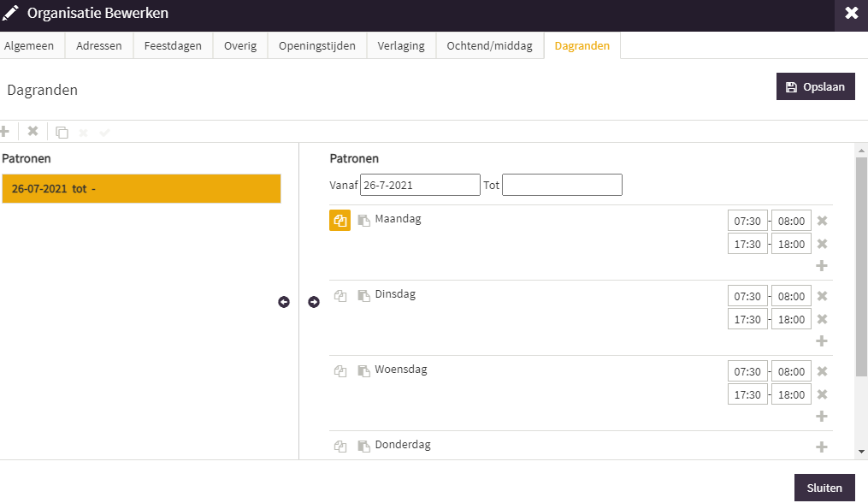Edit Dinsdag's second end time 18:00

pyautogui.click(x=792, y=319)
